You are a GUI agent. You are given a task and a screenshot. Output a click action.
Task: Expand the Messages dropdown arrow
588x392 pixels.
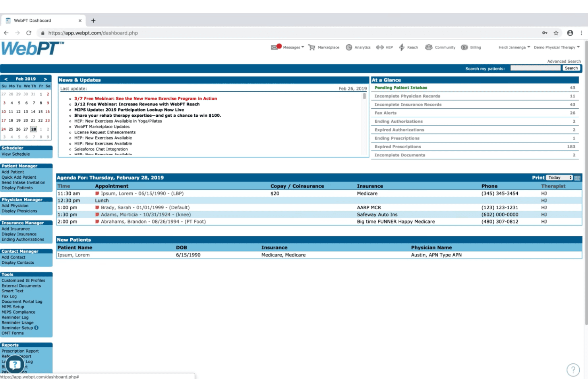pyautogui.click(x=303, y=47)
